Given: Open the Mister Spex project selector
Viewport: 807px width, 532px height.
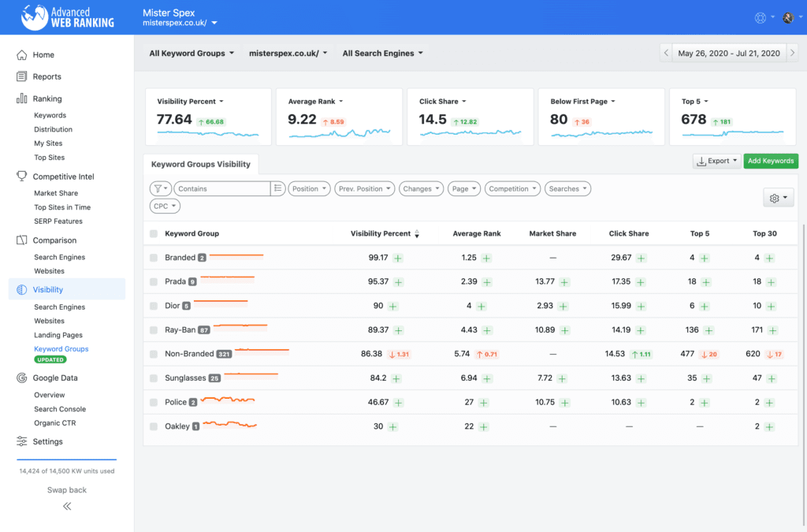Looking at the screenshot, I should point(180,17).
